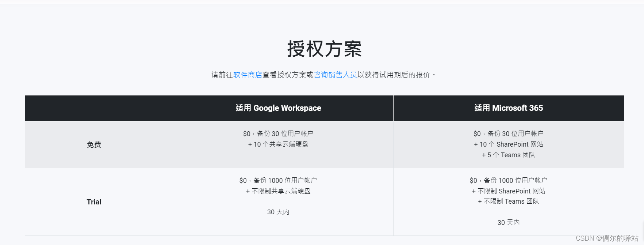Image resolution: width=644 pixels, height=245 pixels.
Task: Select the 适用 Google Workspace column header
Action: click(278, 108)
